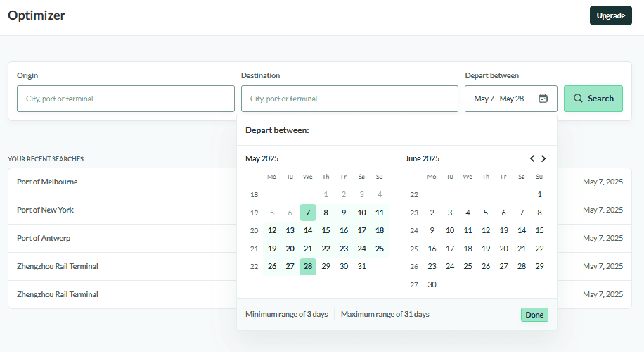Click May 2025 month heading
Screen dimensions: 644x352
(x=262, y=158)
